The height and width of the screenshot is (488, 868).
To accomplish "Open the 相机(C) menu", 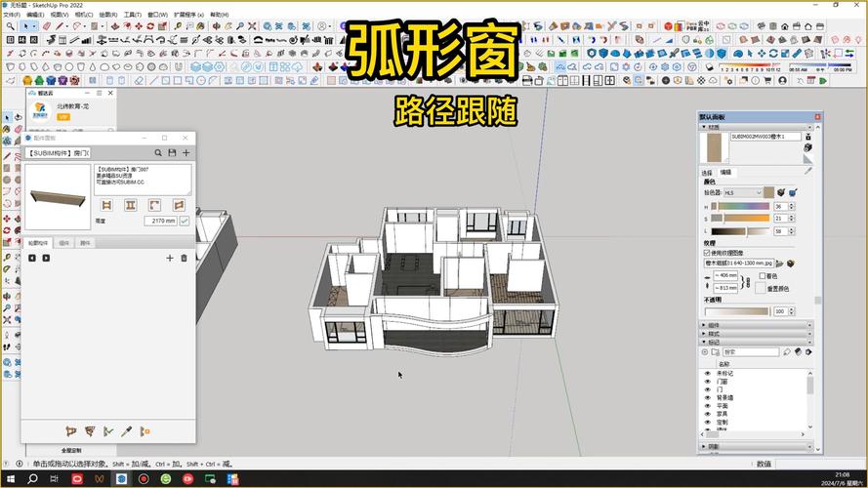I will coord(84,15).
